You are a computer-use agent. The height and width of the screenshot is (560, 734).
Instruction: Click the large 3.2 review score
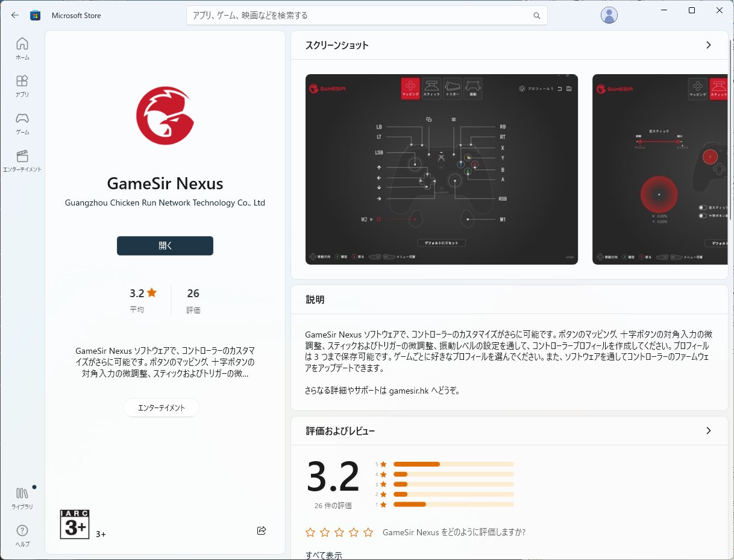333,476
